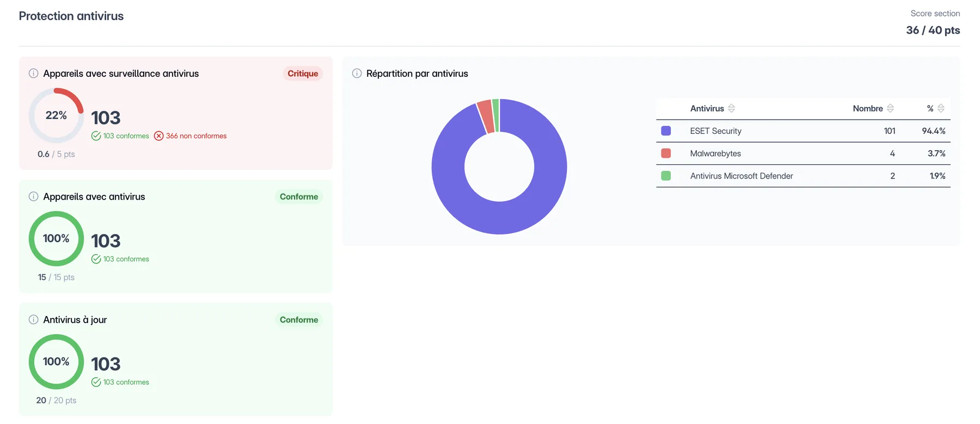Click green check icon in surveillance antivirus card
Viewport: 980px width, 424px height.
point(96,136)
